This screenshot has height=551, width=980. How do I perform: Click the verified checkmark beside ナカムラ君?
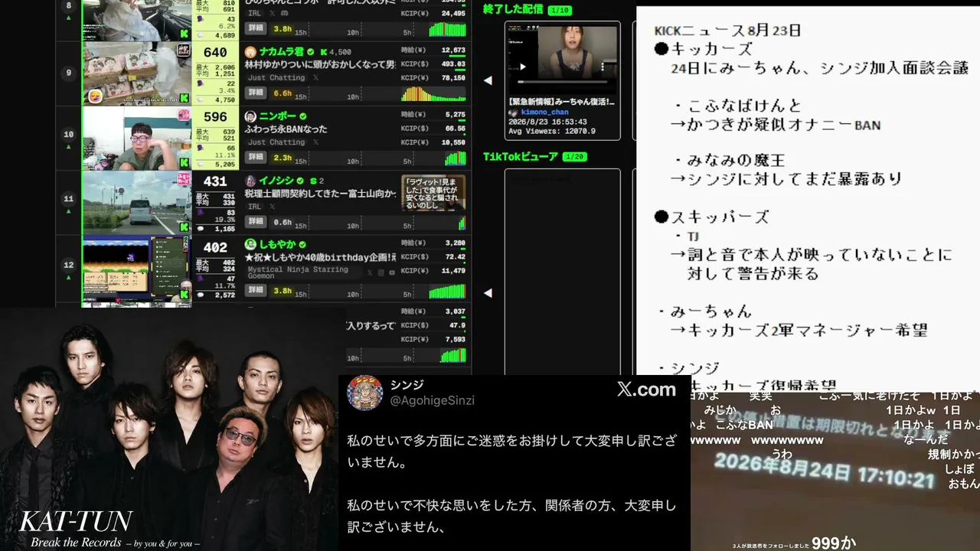point(311,52)
